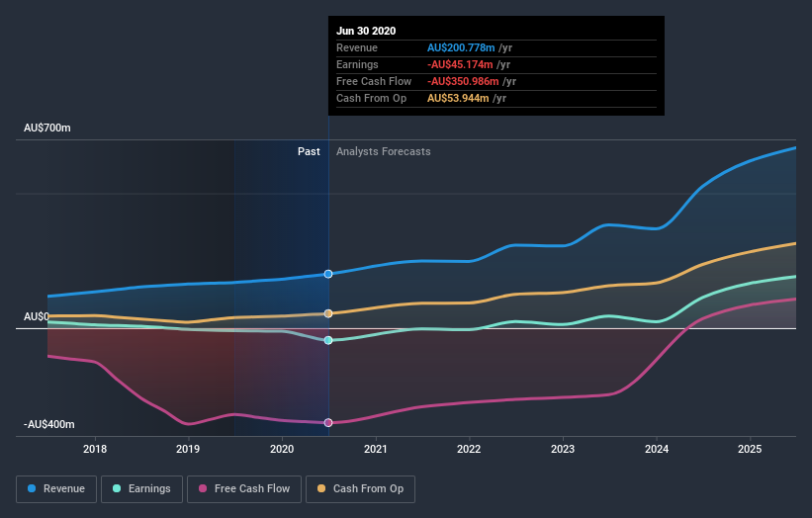Toggle the Earnings legend button
The width and height of the screenshot is (812, 518).
point(141,489)
